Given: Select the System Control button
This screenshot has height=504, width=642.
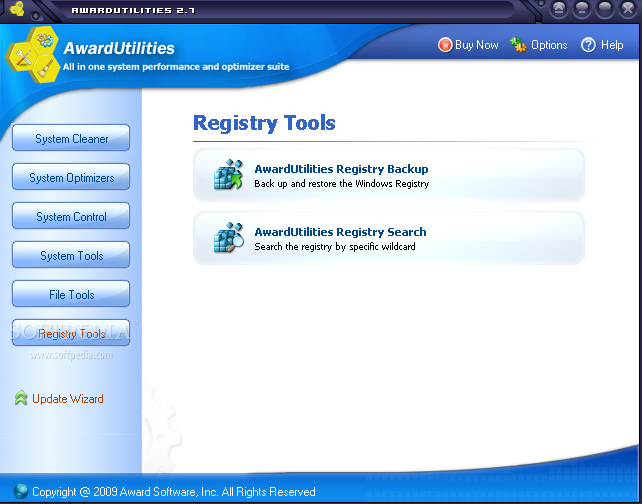Looking at the screenshot, I should [71, 216].
